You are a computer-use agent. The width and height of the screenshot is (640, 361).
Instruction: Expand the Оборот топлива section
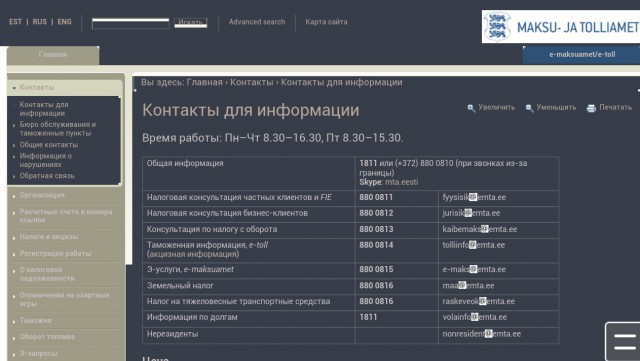pos(47,336)
